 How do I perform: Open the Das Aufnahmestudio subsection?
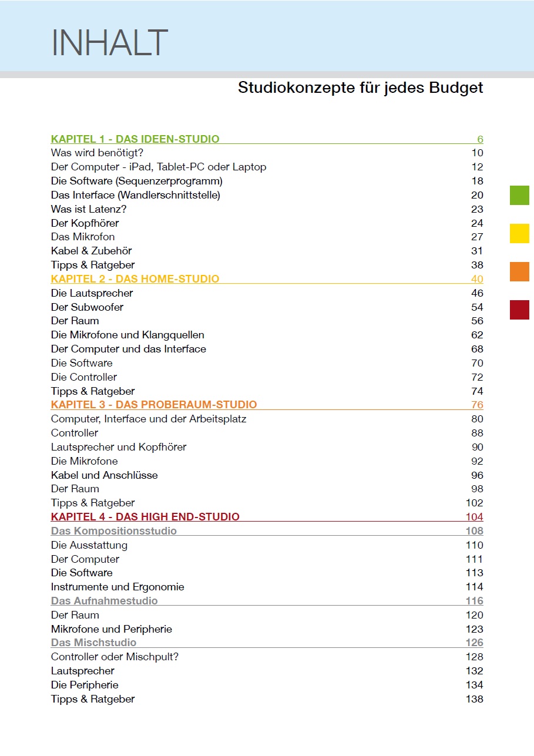(x=105, y=601)
